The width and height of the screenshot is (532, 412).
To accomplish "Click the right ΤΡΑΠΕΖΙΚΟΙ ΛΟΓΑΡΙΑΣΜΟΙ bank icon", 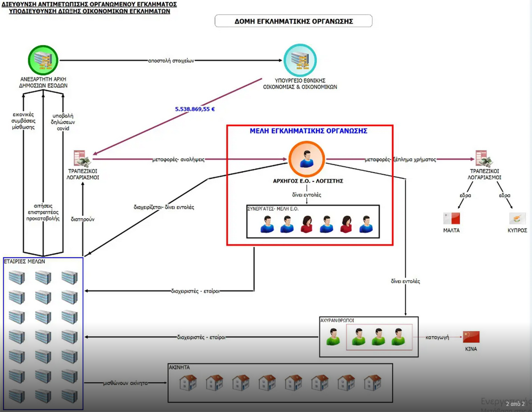I will point(483,158).
